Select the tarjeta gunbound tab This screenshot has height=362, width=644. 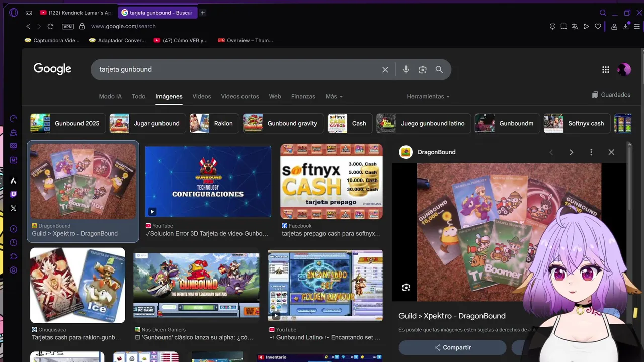158,13
